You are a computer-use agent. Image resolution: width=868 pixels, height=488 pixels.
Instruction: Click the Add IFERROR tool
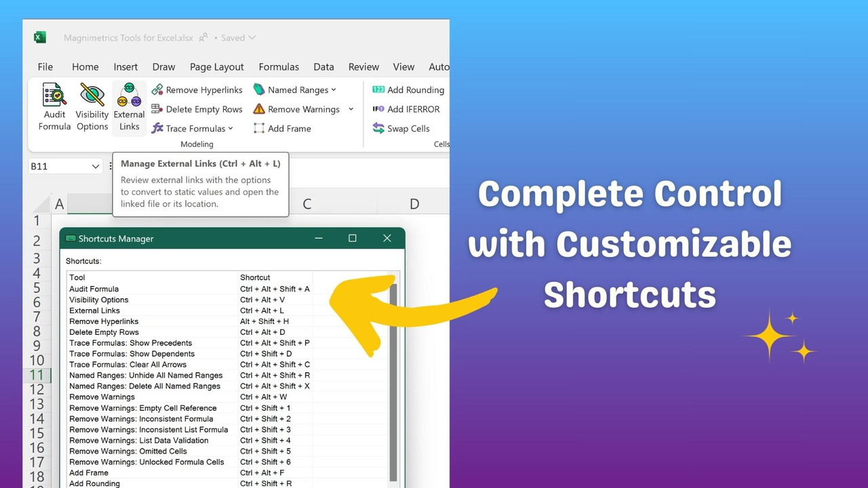(406, 109)
